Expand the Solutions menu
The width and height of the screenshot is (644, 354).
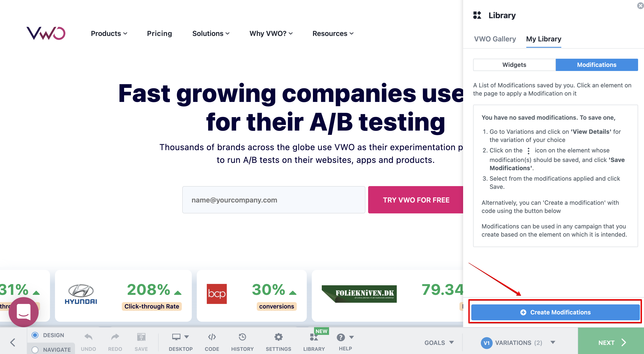point(211,33)
